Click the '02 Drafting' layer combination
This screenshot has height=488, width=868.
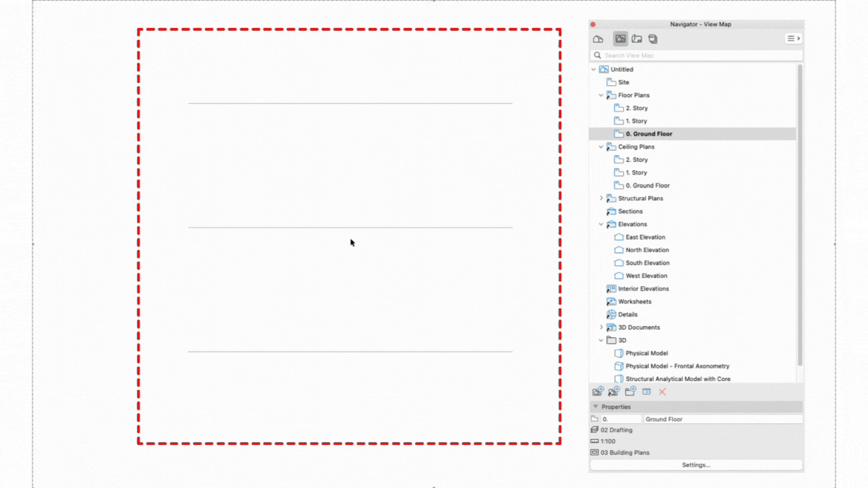click(x=616, y=430)
